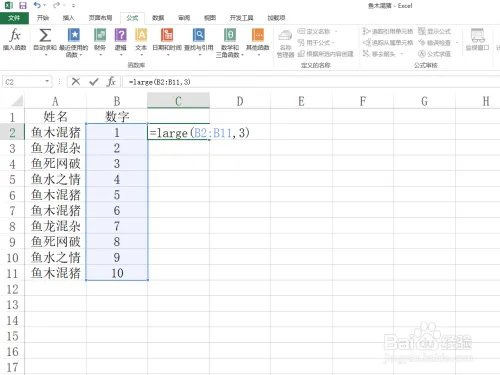Image resolution: width=500 pixels, height=375 pixels.
Task: Expand the Name Box dropdown arrow
Action: click(47, 81)
